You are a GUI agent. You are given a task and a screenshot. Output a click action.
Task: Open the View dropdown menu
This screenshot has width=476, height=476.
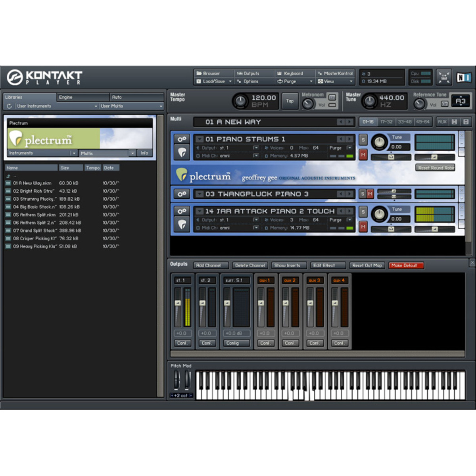pyautogui.click(x=335, y=81)
